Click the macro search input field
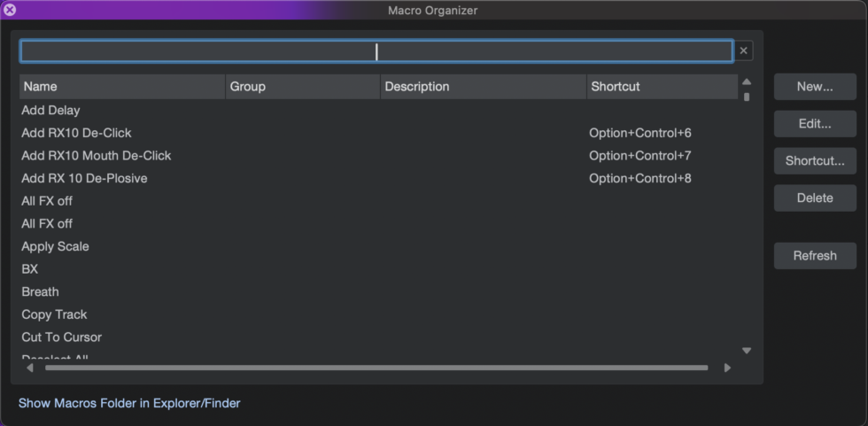 [x=376, y=50]
